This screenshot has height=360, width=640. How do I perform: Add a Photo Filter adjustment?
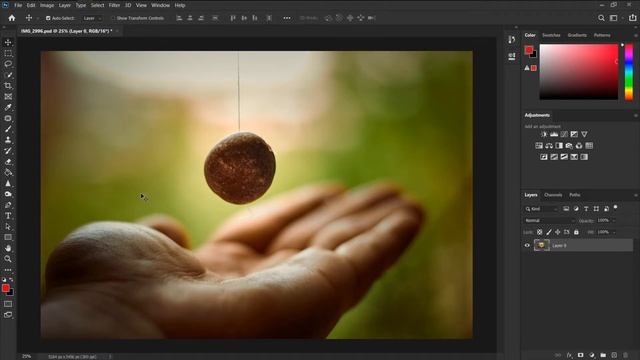[569, 146]
